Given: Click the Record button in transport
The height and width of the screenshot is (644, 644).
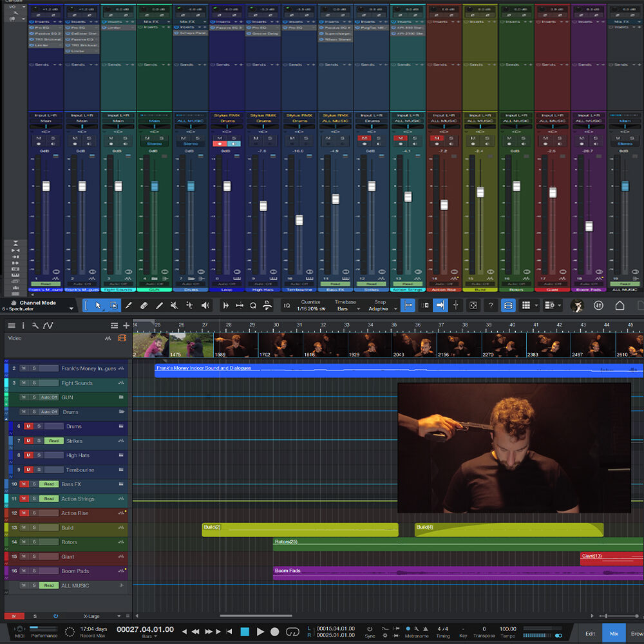Looking at the screenshot, I should 275,632.
